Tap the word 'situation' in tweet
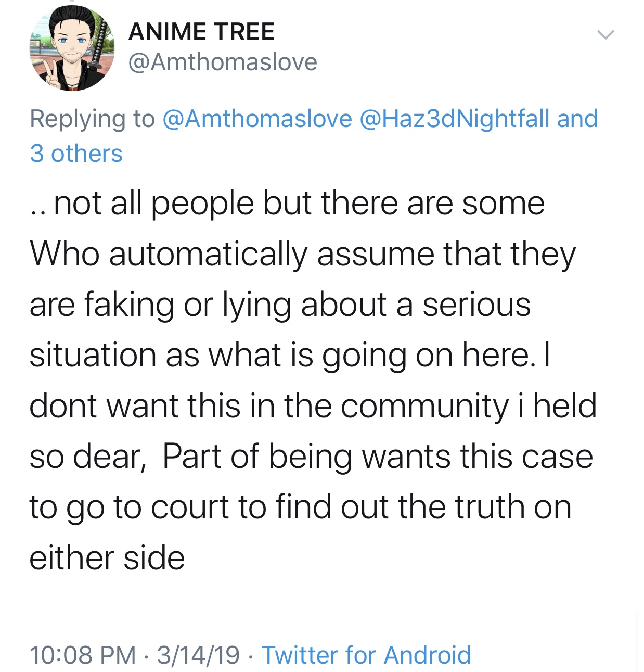This screenshot has width=644, height=672. (x=93, y=356)
